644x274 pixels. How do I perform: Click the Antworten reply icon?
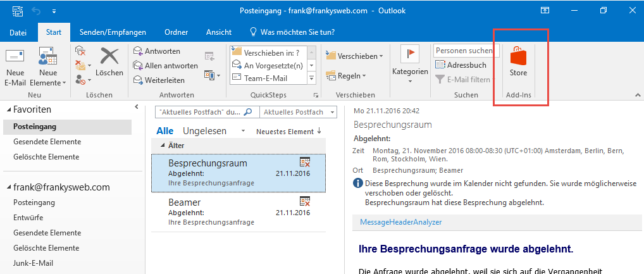tap(138, 51)
